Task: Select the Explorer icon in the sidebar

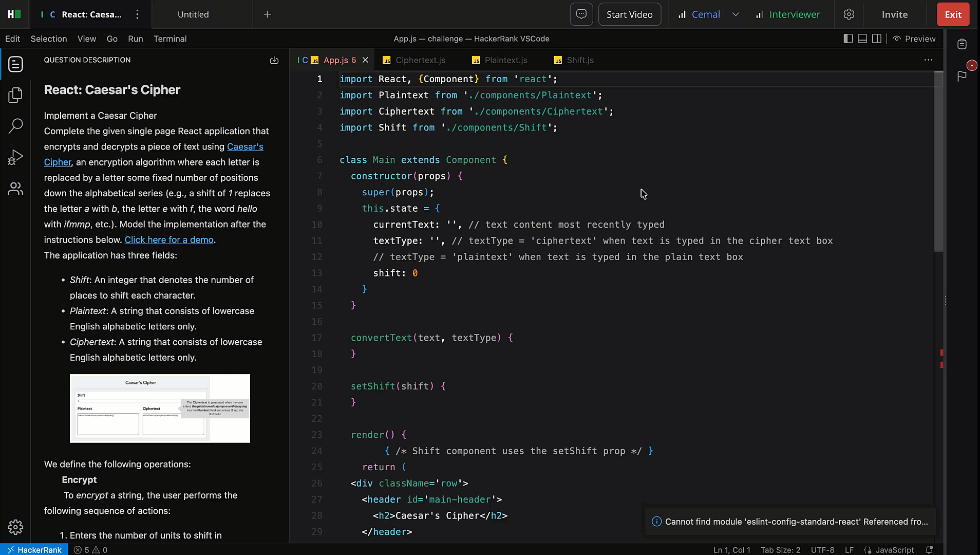Action: [15, 95]
